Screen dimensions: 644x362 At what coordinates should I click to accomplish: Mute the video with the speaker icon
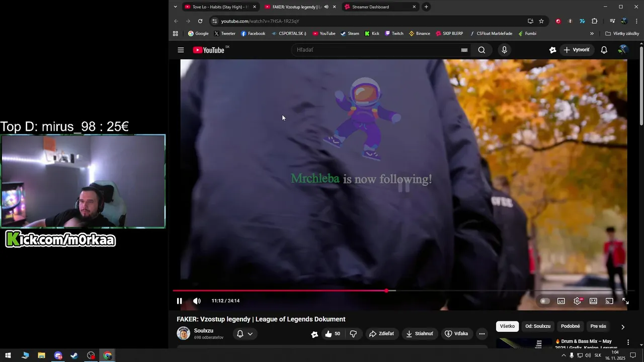(197, 301)
